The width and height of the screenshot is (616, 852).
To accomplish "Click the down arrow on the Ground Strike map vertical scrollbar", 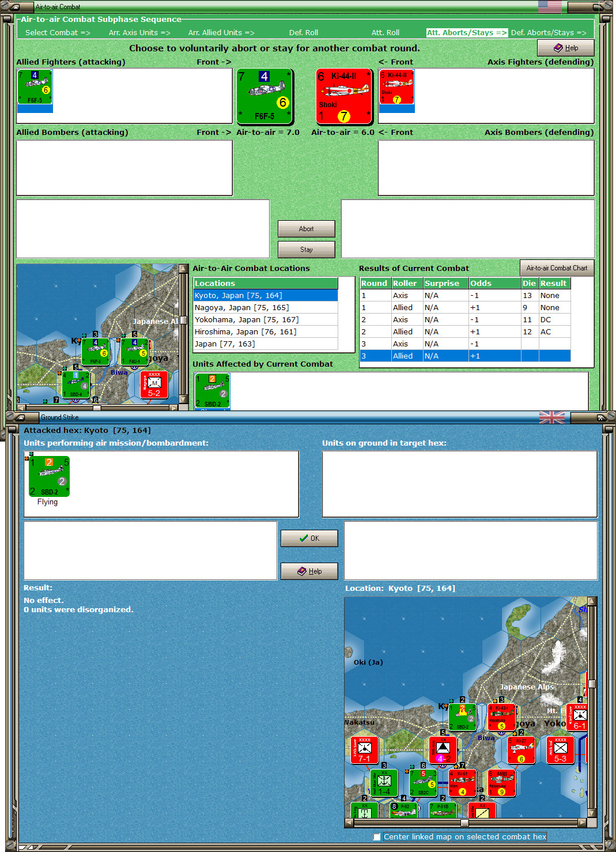I will coord(592,812).
